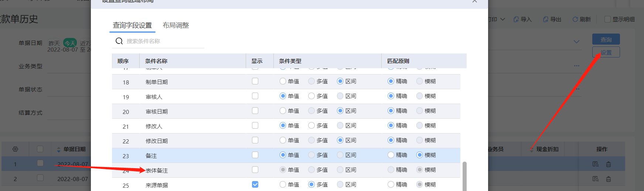The height and width of the screenshot is (191, 644).
Task: Click the 单据日期 column sort arrows
Action: (58, 149)
